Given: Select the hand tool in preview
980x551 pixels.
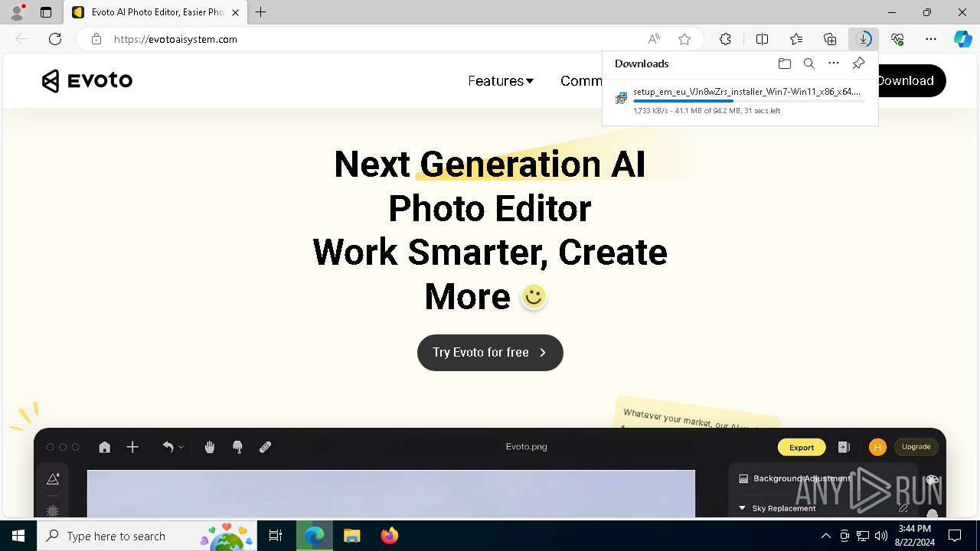Looking at the screenshot, I should [210, 448].
